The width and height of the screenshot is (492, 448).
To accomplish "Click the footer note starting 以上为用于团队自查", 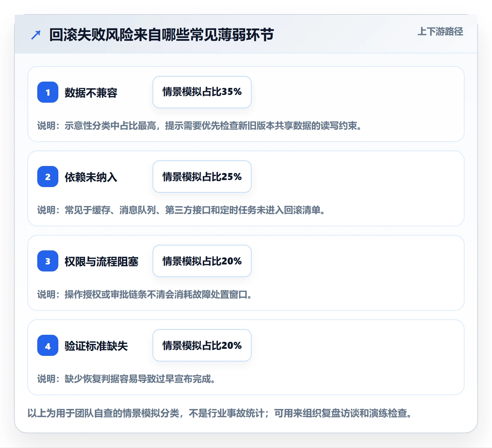I will 220,413.
